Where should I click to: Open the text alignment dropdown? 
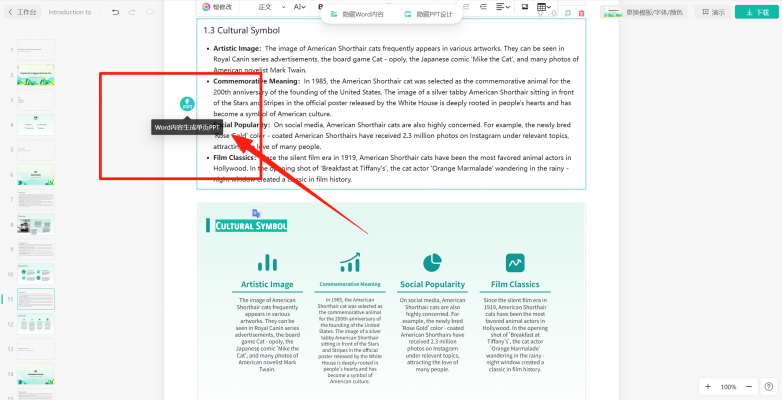click(x=503, y=7)
